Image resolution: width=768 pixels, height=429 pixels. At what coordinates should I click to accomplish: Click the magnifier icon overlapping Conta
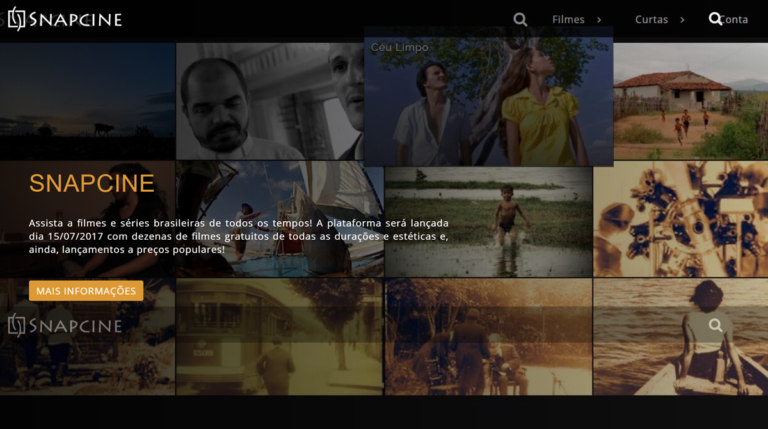click(715, 19)
